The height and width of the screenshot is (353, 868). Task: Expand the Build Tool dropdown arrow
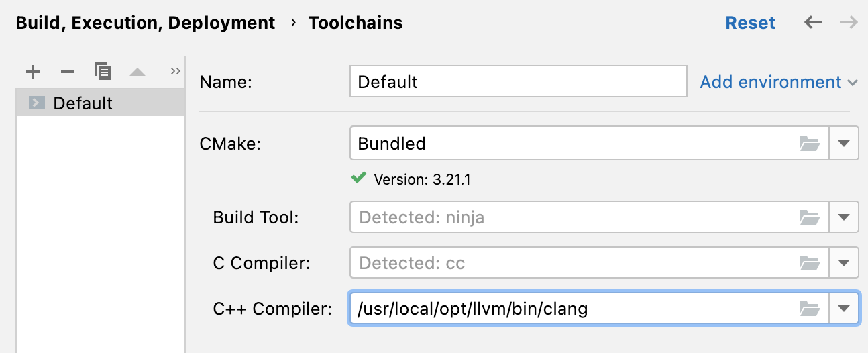tap(844, 217)
